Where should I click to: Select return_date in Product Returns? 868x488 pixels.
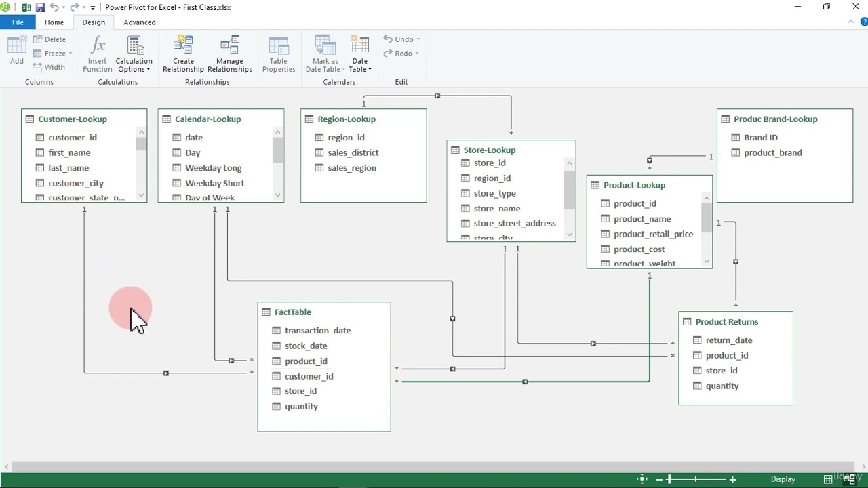click(729, 340)
